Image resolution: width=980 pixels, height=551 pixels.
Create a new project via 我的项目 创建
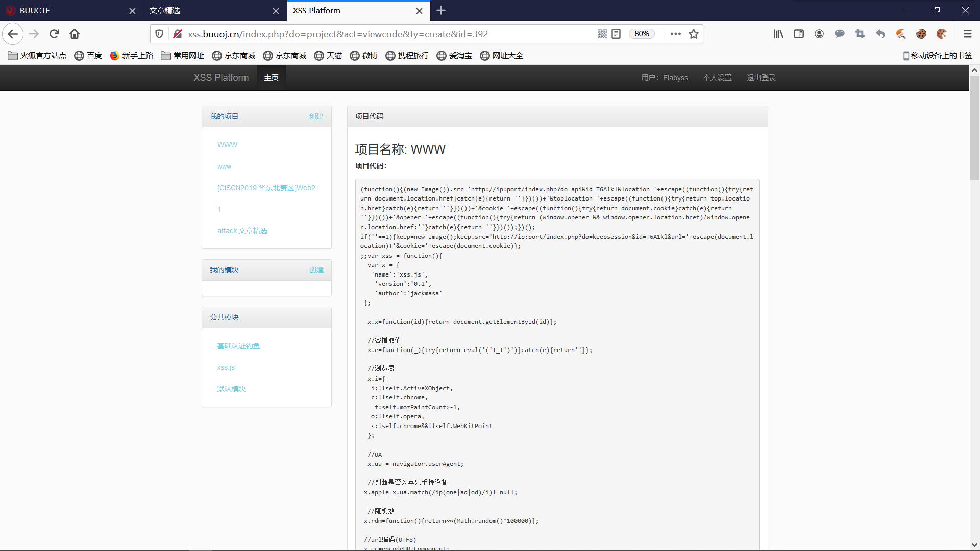[316, 116]
